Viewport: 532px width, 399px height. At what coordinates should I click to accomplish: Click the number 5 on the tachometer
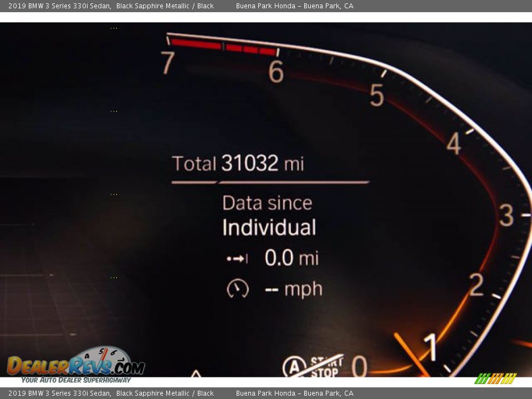click(x=377, y=96)
